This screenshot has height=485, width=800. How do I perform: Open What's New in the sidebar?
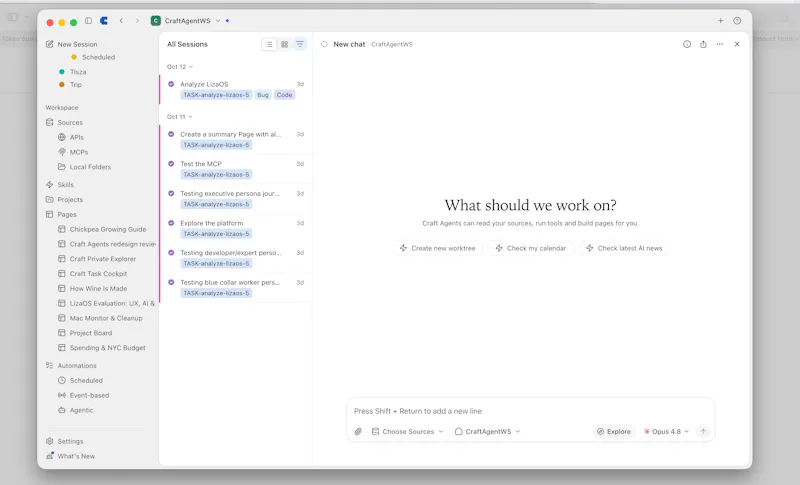tap(70, 456)
